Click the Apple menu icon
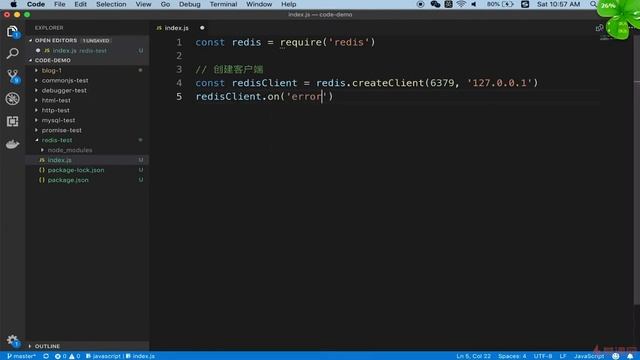Screen dimensions: 640x360 tap(13, 4)
